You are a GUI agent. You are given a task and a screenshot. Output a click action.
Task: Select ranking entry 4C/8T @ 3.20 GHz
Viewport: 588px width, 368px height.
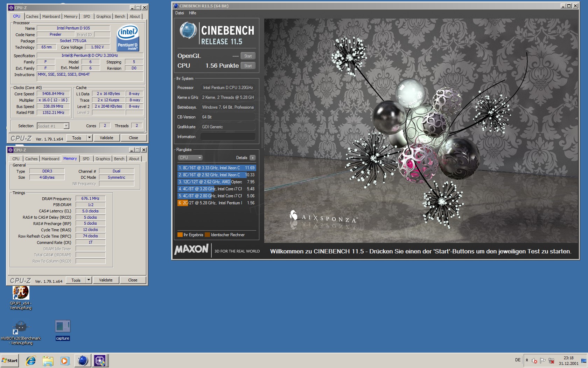tap(217, 189)
